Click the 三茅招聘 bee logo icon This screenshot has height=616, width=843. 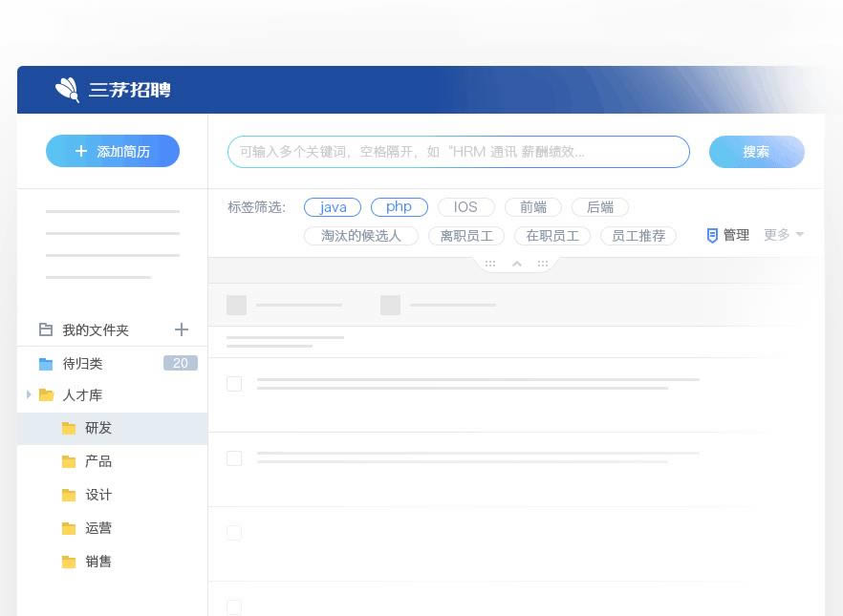point(67,90)
